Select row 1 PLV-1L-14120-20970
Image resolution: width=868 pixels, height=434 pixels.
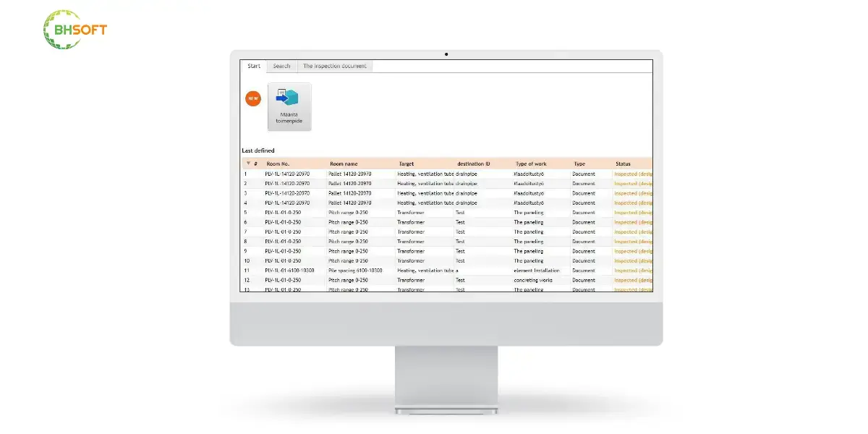(x=447, y=174)
